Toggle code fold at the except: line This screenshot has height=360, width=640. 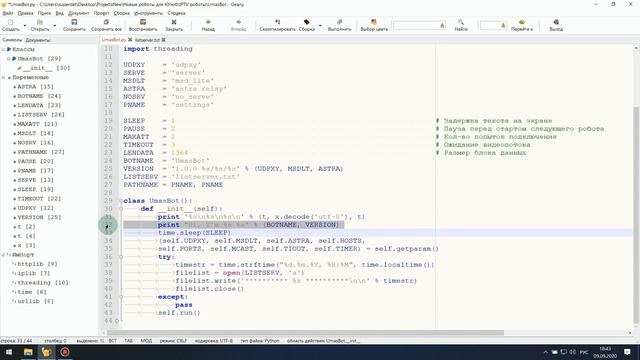click(121, 297)
